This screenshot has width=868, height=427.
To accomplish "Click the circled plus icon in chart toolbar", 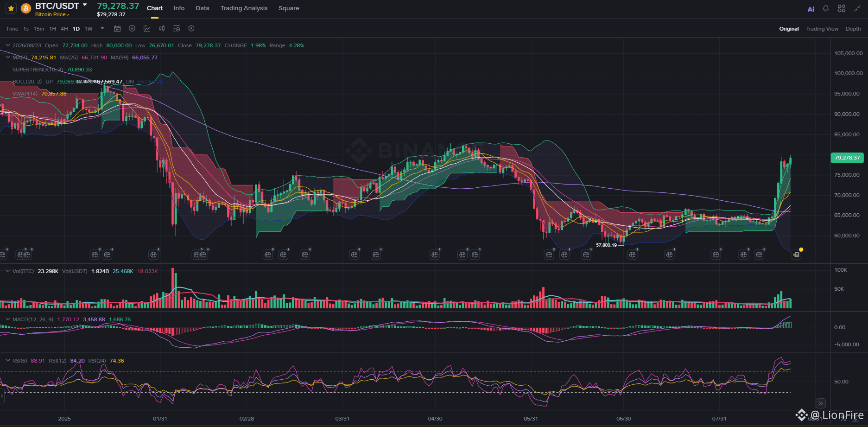I will (x=132, y=29).
